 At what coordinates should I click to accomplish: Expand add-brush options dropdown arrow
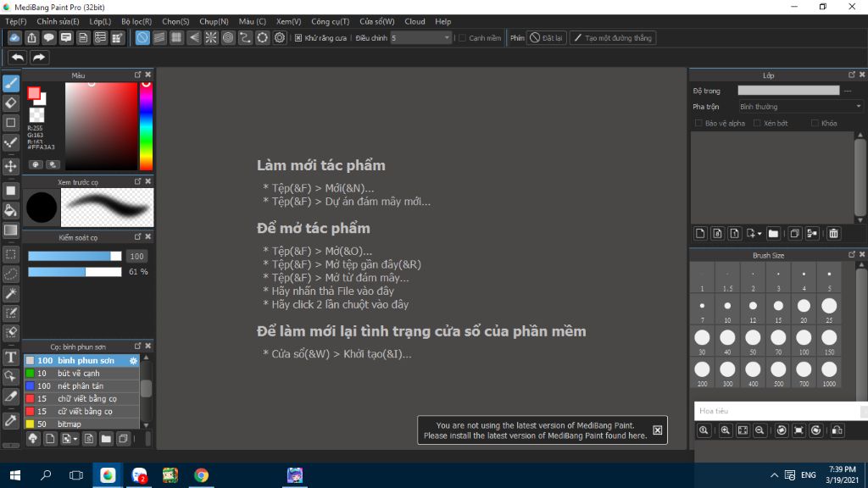75,440
